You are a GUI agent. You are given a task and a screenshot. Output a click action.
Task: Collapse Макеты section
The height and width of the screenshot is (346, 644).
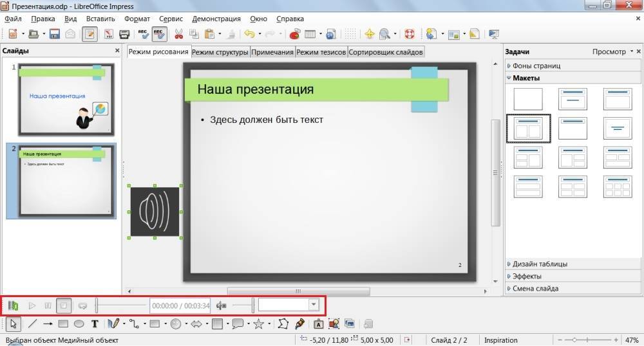(573, 78)
